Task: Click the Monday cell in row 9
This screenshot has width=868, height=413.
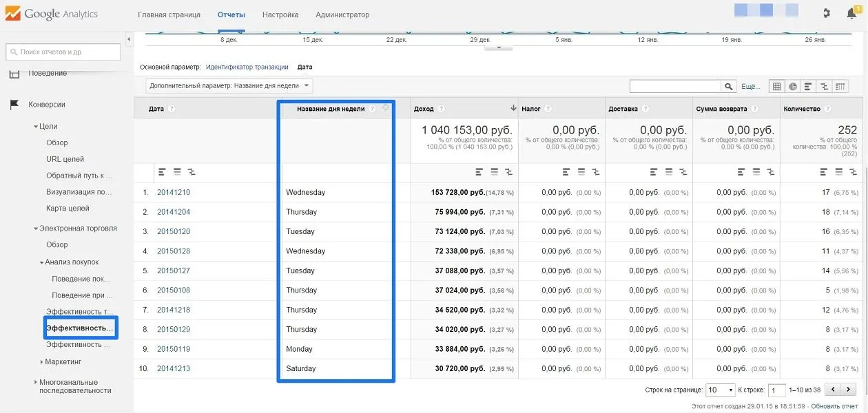Action: click(x=300, y=349)
